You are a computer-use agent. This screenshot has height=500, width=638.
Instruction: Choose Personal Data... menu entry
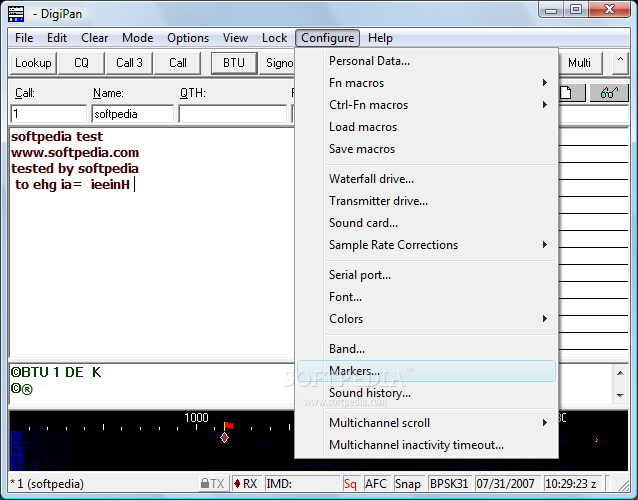[x=369, y=61]
